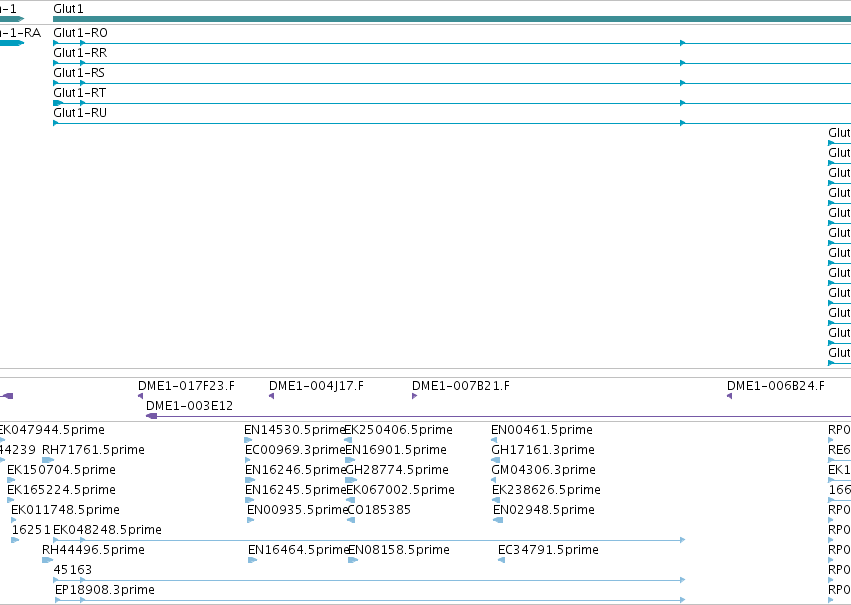Viewport: 851px width, 605px height.
Task: Click the EN16246.5prime label
Action: [x=295, y=470]
